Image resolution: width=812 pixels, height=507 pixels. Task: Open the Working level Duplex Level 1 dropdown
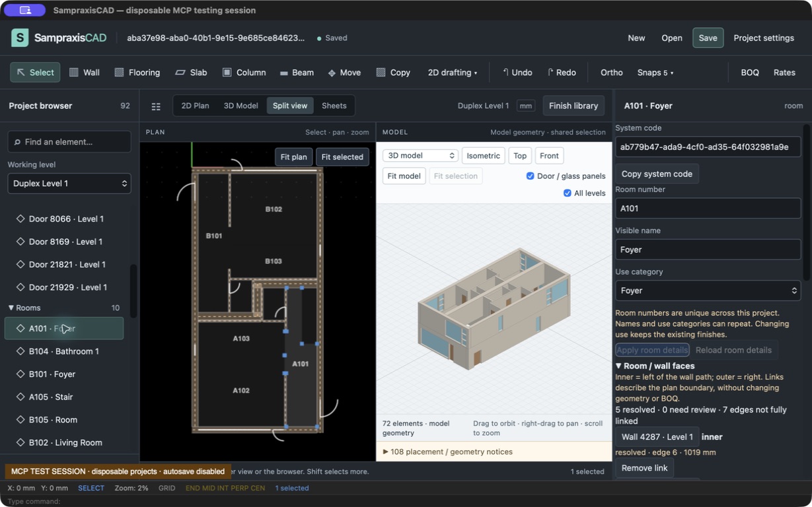(x=69, y=184)
